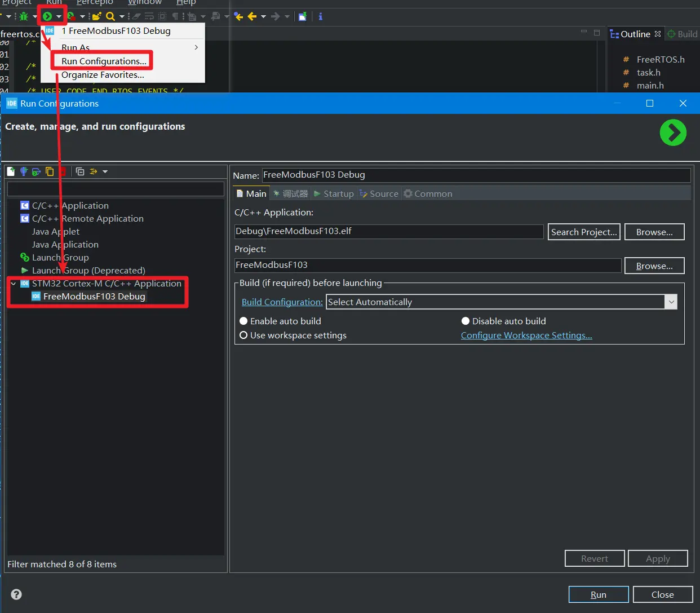Select Use workspace settings radio button
This screenshot has height=613, width=700.
pyautogui.click(x=243, y=335)
